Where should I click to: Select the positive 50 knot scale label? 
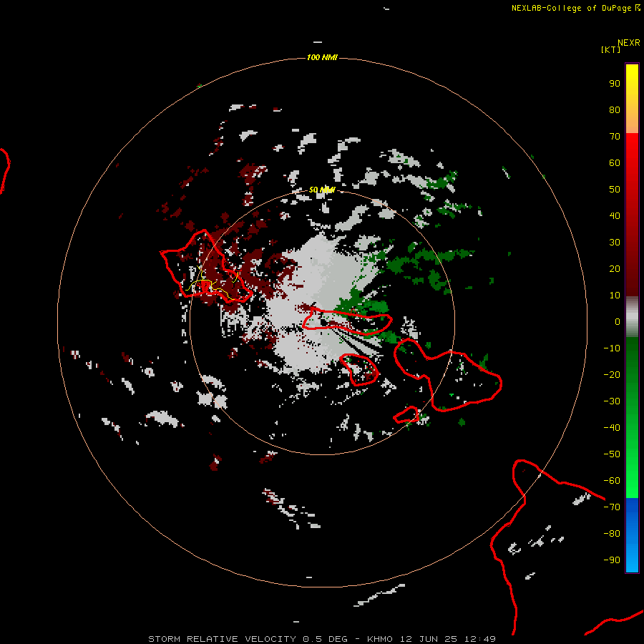[x=615, y=190]
